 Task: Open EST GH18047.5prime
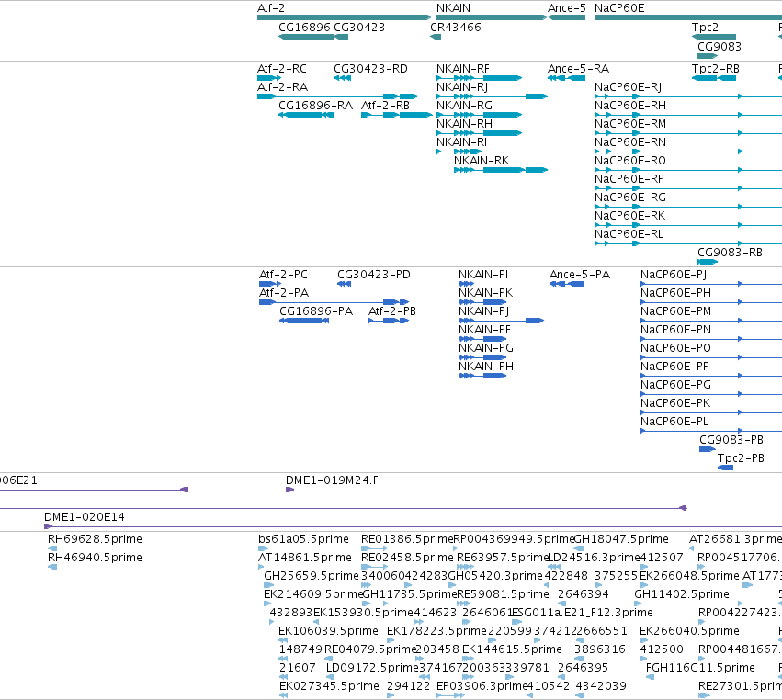[x=578, y=548]
